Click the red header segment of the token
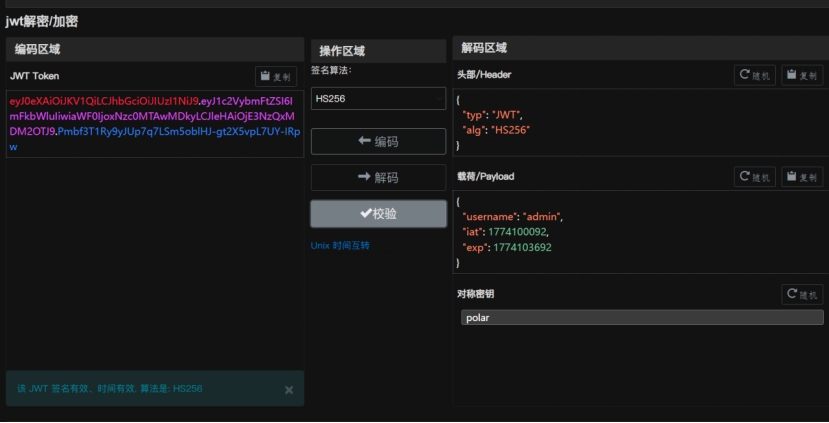The width and height of the screenshot is (829, 423). tap(104, 101)
